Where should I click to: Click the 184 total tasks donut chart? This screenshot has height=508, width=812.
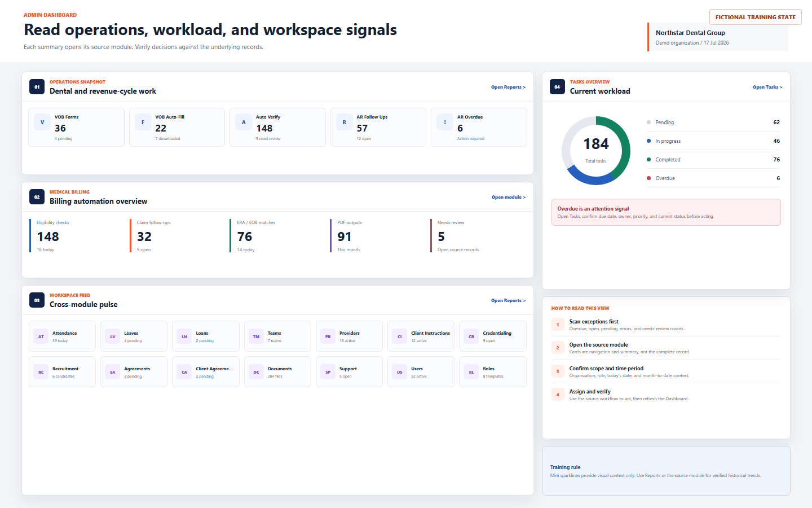pos(596,151)
